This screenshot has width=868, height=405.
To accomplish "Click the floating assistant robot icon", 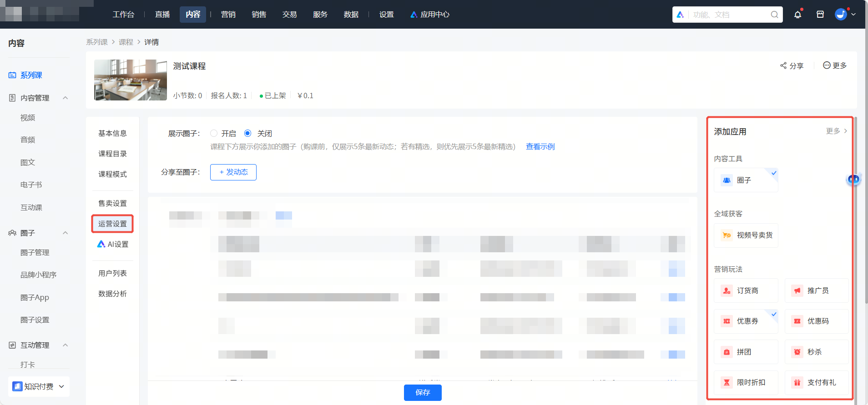I will coord(853,180).
